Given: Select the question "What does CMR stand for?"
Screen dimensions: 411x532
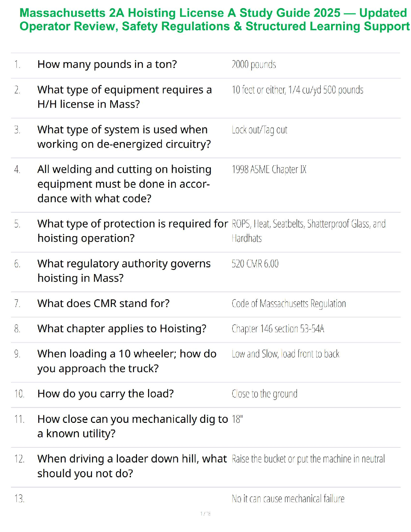Looking at the screenshot, I should tap(103, 303).
